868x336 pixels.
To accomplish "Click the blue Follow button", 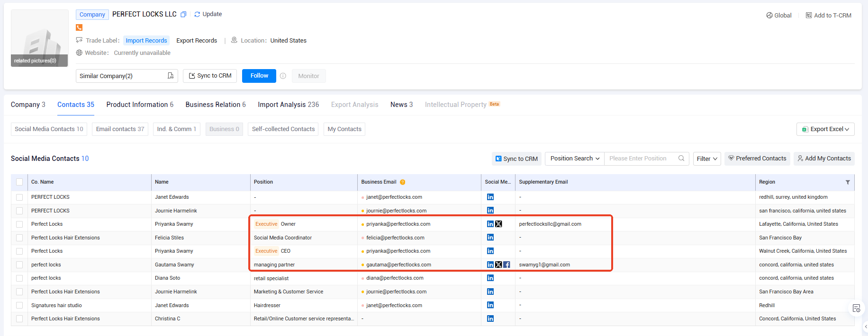I will tap(259, 76).
